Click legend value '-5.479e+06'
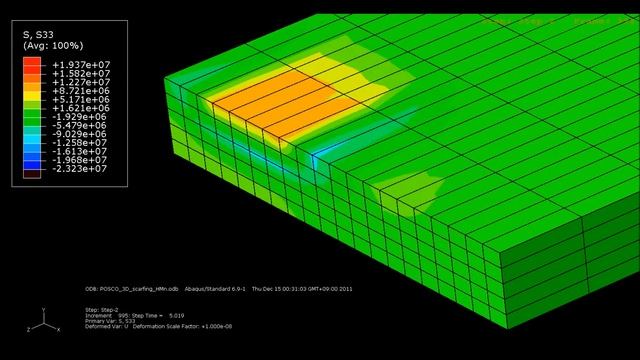This screenshot has width=640, height=360. click(x=80, y=125)
